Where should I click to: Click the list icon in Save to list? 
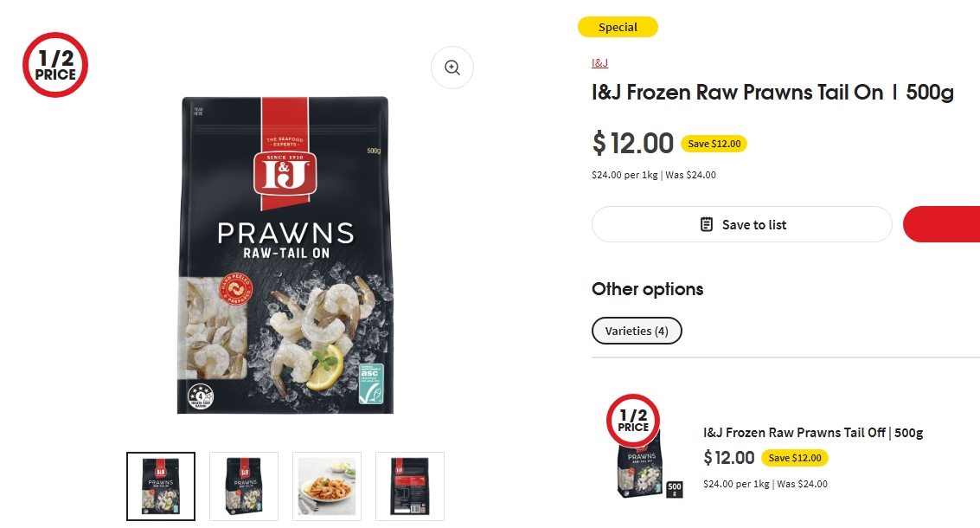tap(707, 224)
